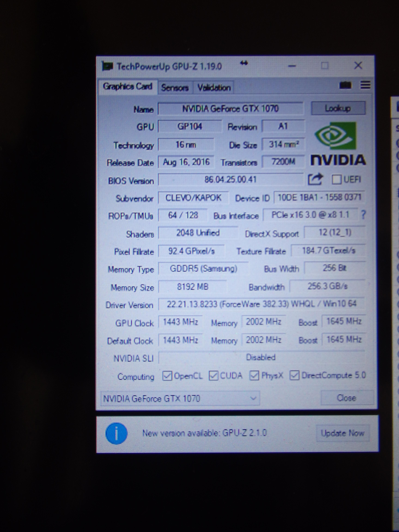Click the Bus Interface PCIe x16 3.0 value
Image resolution: width=399 pixels, height=532 pixels.
[310, 215]
